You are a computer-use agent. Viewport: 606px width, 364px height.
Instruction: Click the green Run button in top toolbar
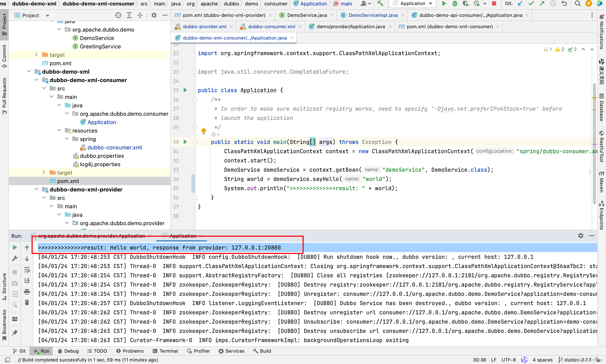(444, 3)
